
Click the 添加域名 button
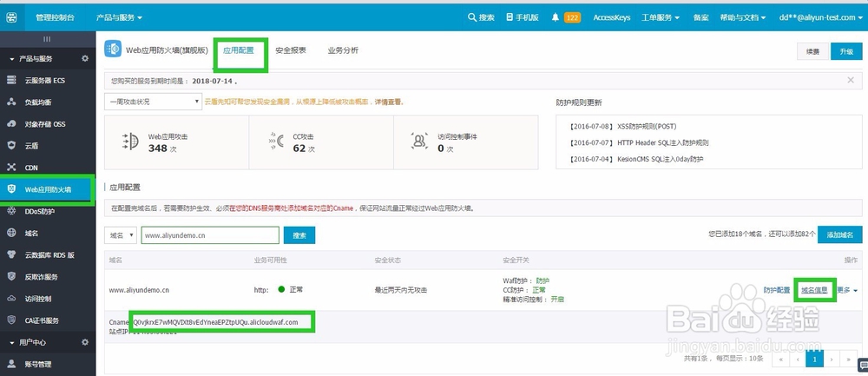839,234
